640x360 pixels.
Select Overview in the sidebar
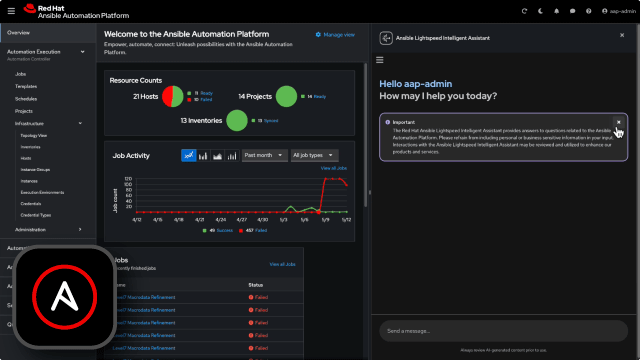coord(48,33)
